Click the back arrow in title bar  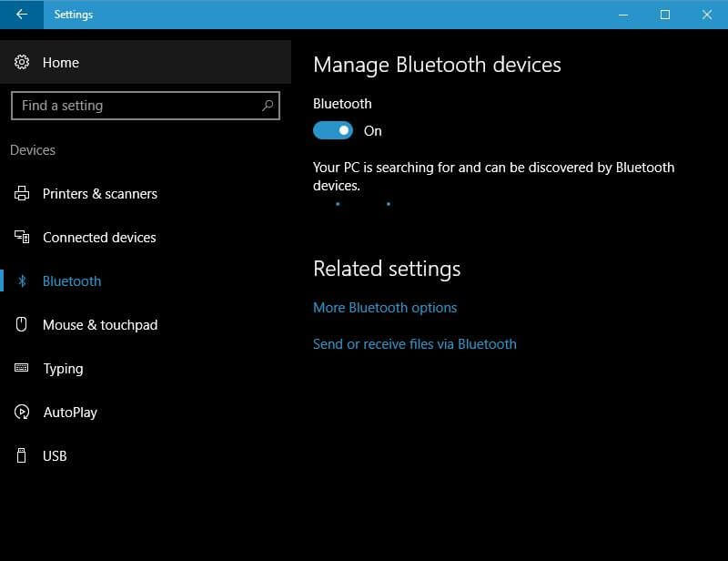(x=21, y=15)
